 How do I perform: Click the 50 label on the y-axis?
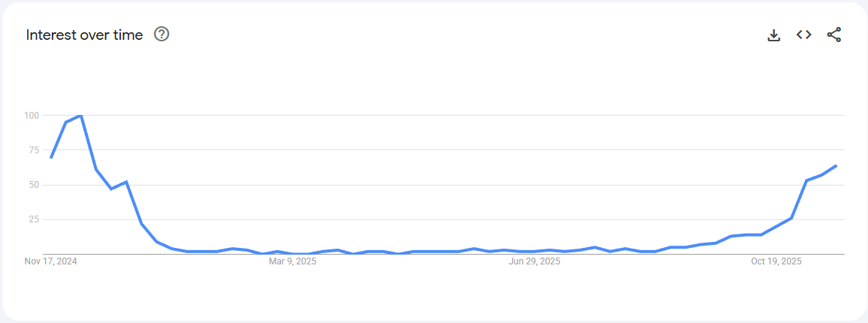(x=33, y=185)
